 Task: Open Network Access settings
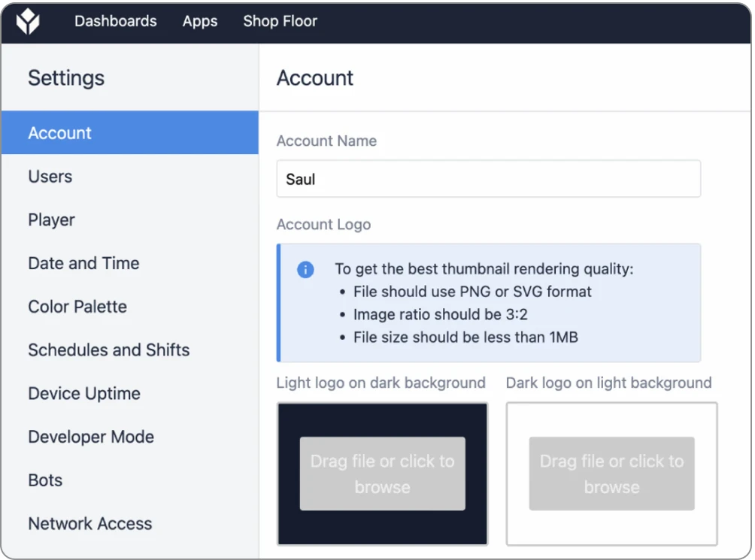click(x=90, y=524)
